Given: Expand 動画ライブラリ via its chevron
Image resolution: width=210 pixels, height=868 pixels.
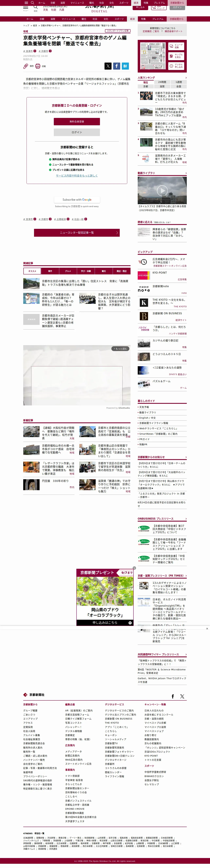Looking at the screenshot, I should (186, 173).
